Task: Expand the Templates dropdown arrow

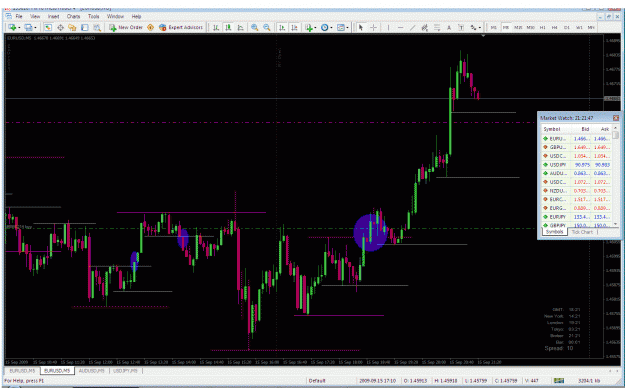Action: 347,28
